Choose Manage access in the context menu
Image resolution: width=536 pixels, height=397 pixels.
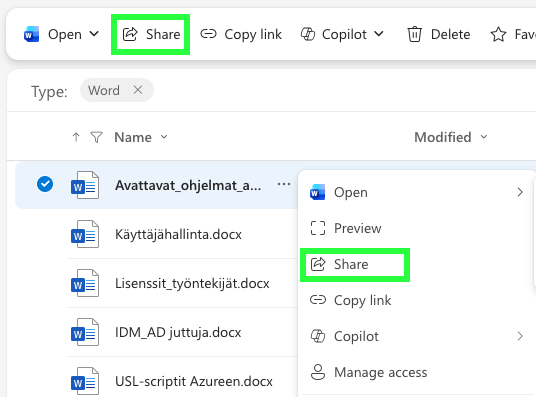click(416, 372)
